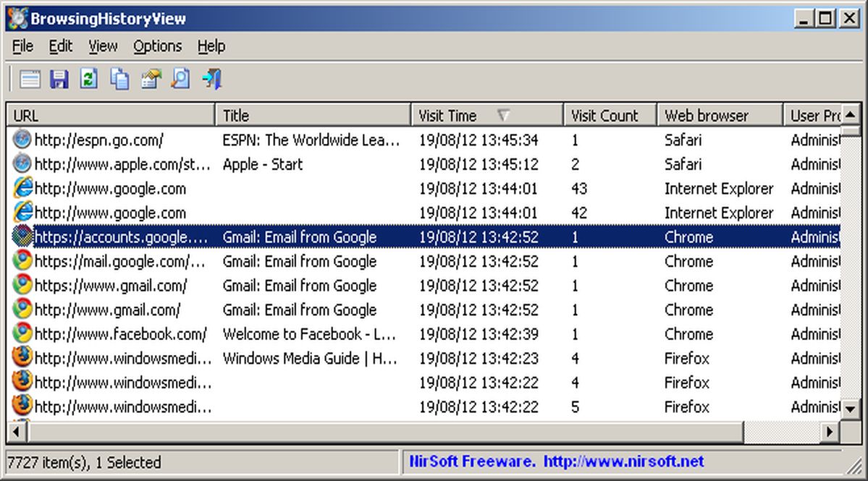Sort by Web browser column header
Viewport: 868px width, 481px height.
[720, 116]
